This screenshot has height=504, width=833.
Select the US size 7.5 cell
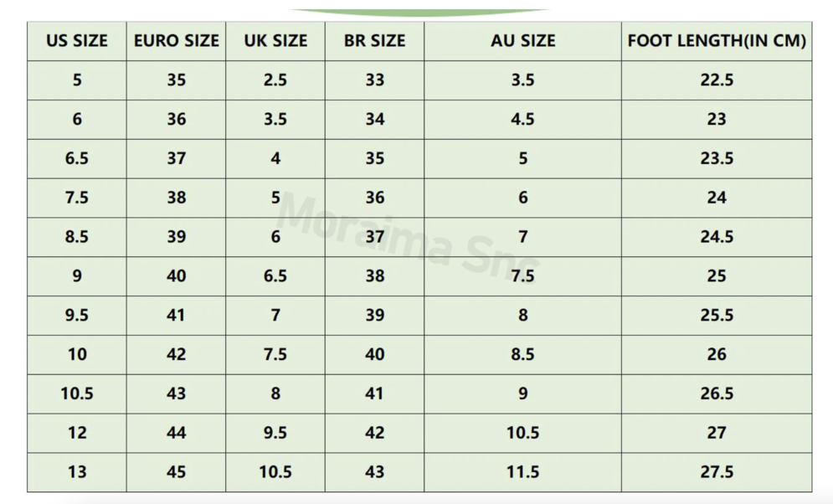[x=77, y=198]
